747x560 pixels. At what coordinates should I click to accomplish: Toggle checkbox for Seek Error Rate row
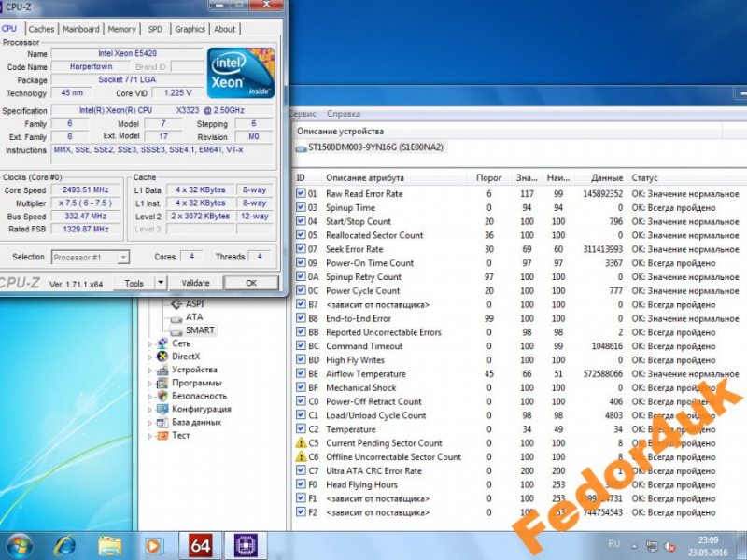(301, 249)
